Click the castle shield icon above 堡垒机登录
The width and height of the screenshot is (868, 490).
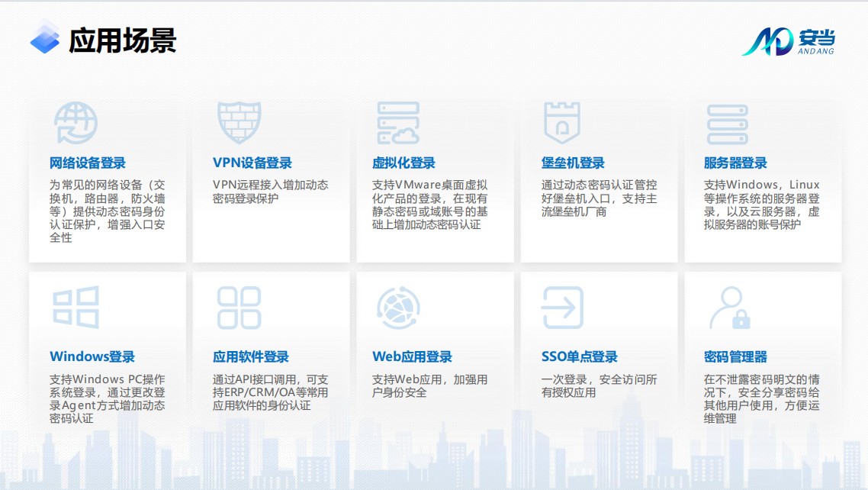tap(562, 123)
